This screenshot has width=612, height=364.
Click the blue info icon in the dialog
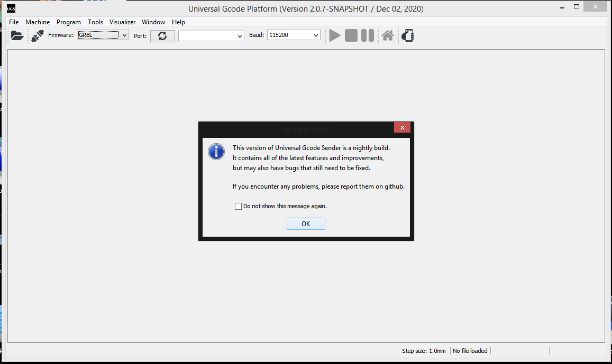tap(216, 152)
